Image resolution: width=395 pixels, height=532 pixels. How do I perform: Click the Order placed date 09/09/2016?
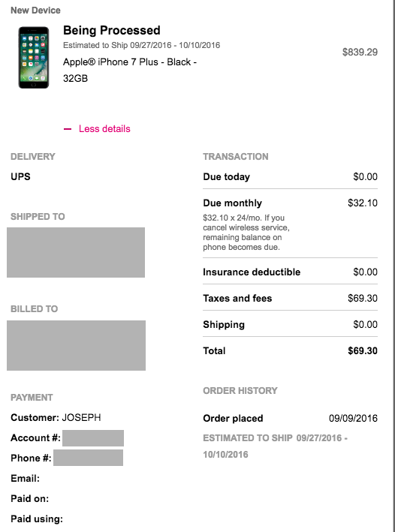[353, 419]
